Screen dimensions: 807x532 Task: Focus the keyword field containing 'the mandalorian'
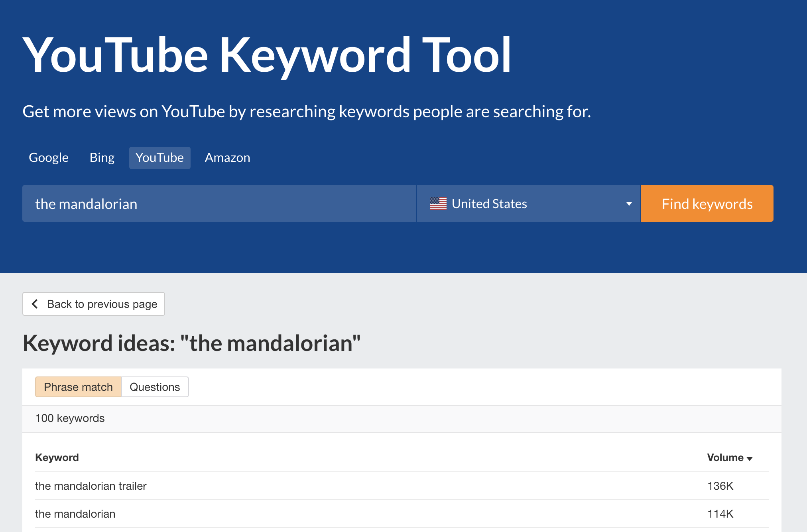coord(219,203)
